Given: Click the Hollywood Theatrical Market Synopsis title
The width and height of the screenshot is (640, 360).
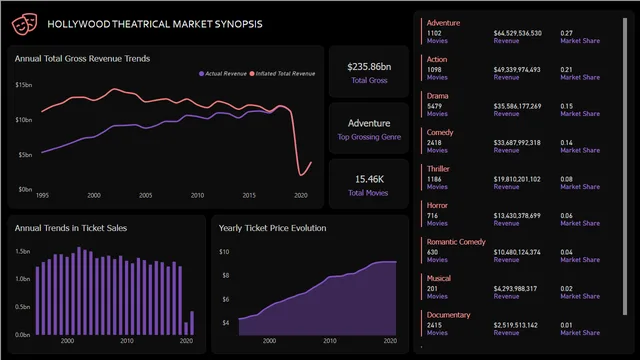Looking at the screenshot, I should pos(155,24).
